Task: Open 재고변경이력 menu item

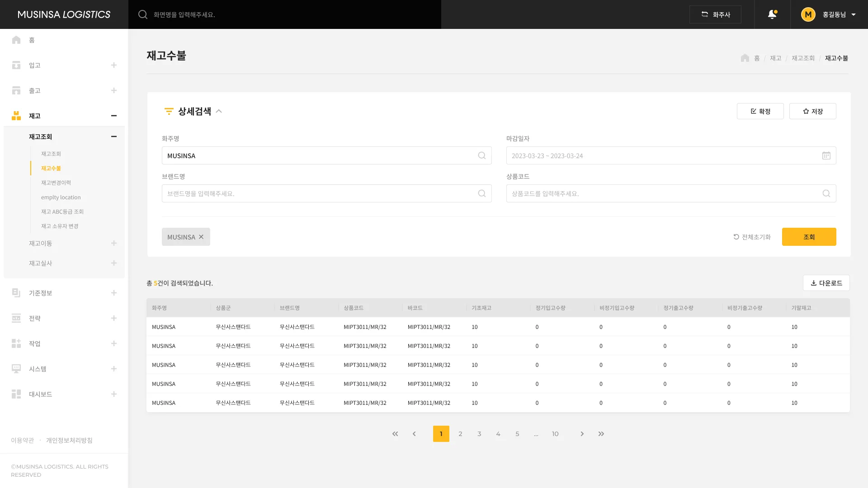Action: tap(56, 183)
